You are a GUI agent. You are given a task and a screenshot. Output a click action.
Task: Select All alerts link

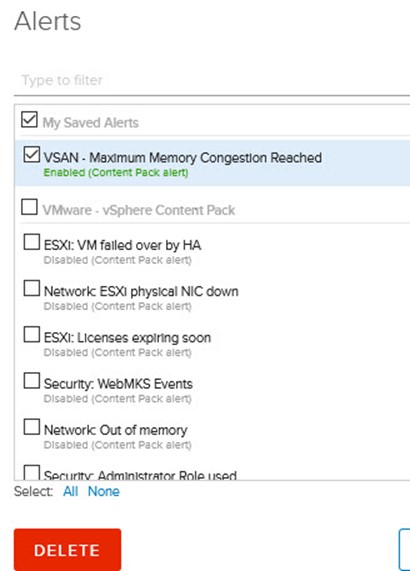[x=70, y=491]
